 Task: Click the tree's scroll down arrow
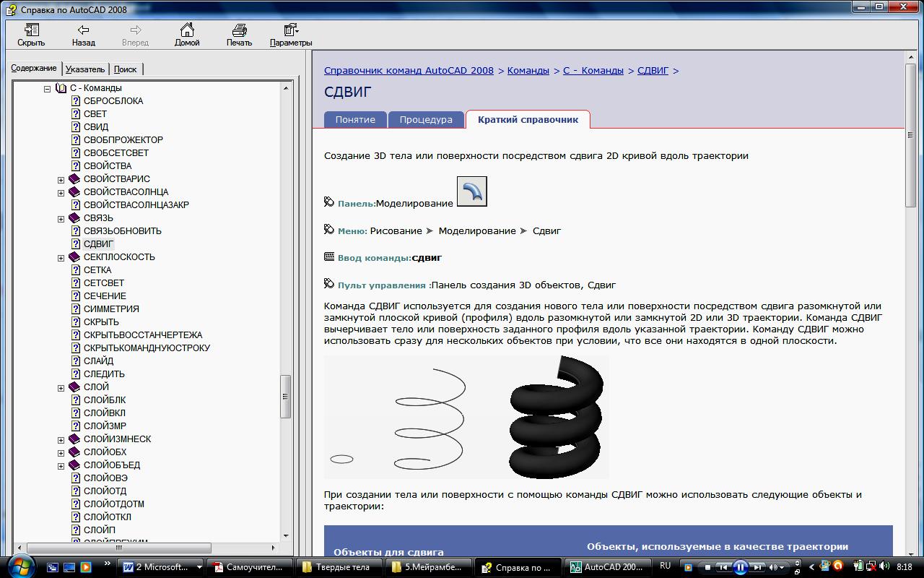pyautogui.click(x=286, y=536)
